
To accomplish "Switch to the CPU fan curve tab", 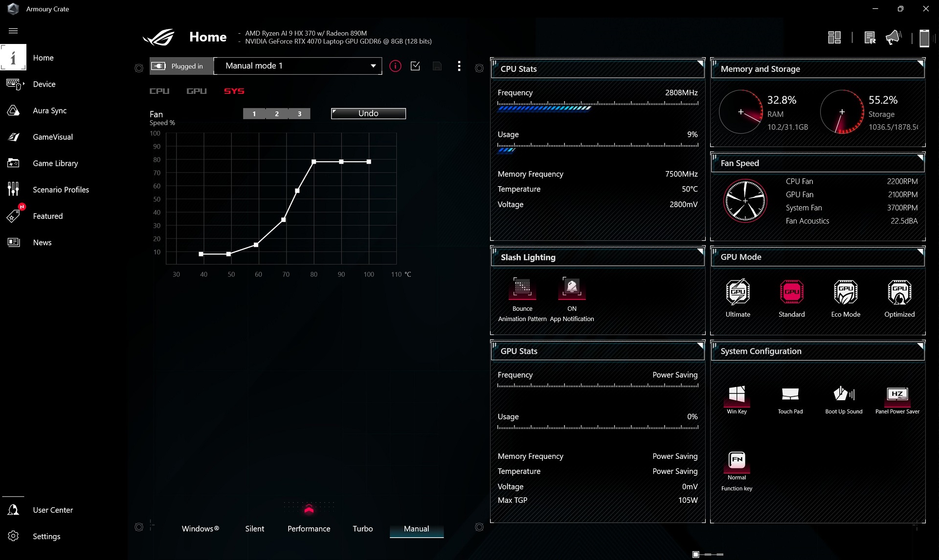I will (x=159, y=91).
